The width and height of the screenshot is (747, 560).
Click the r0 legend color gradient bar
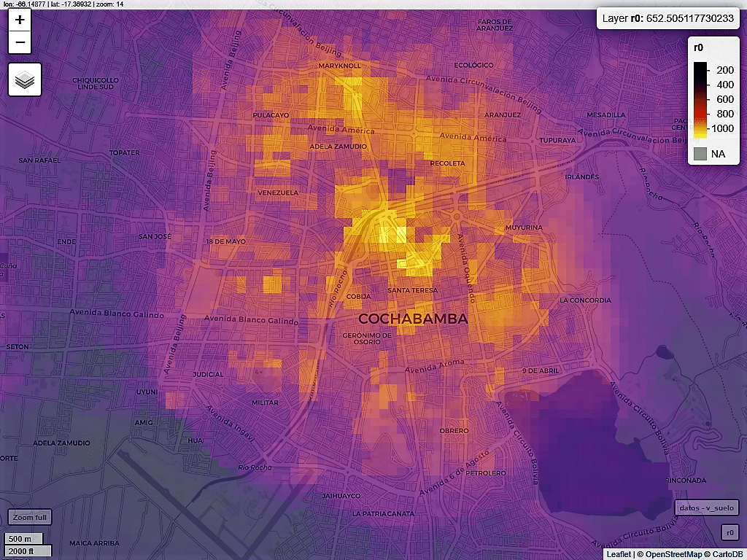700,100
